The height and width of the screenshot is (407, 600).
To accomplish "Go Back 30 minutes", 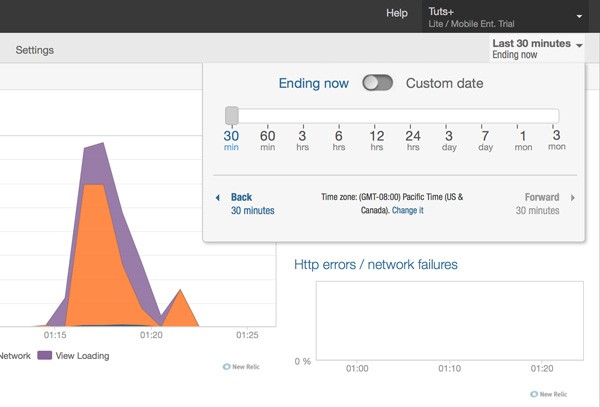I will pyautogui.click(x=253, y=204).
